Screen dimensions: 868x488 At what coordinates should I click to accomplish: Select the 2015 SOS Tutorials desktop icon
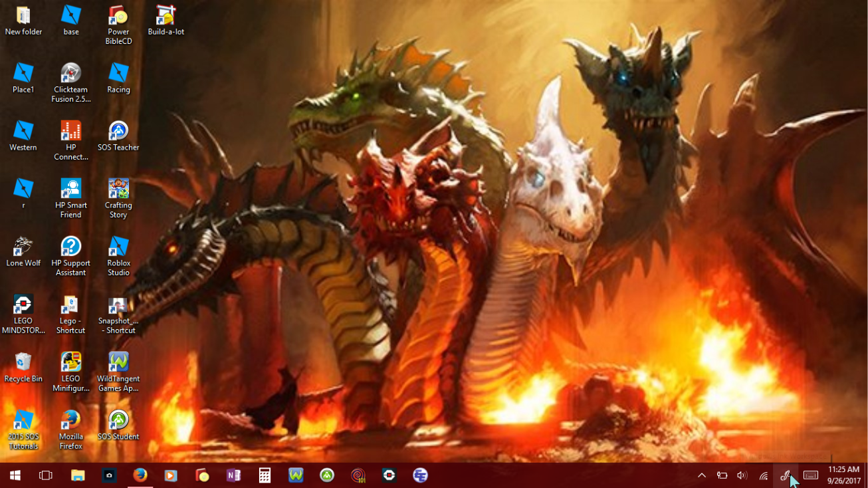(x=23, y=430)
